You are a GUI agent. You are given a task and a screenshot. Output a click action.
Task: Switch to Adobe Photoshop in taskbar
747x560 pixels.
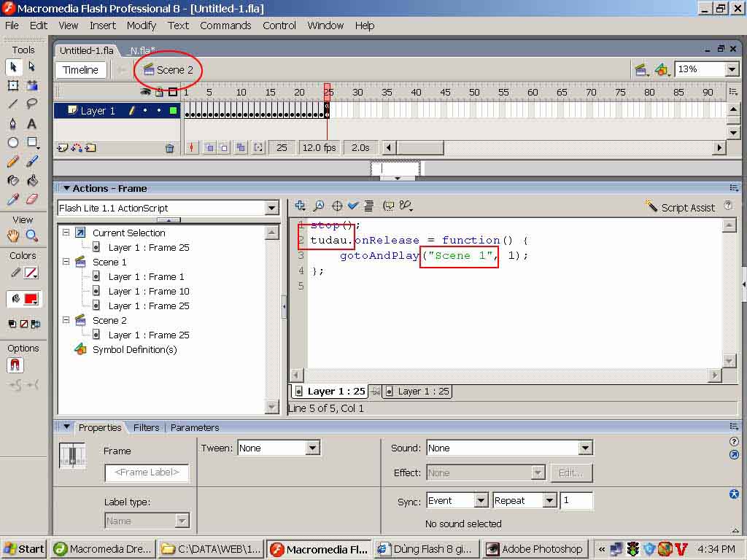coord(535,549)
